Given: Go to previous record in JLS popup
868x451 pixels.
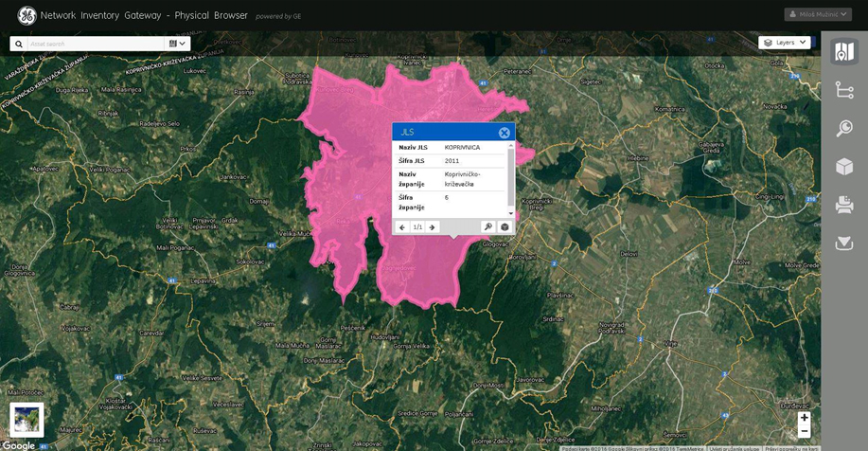Looking at the screenshot, I should [401, 227].
